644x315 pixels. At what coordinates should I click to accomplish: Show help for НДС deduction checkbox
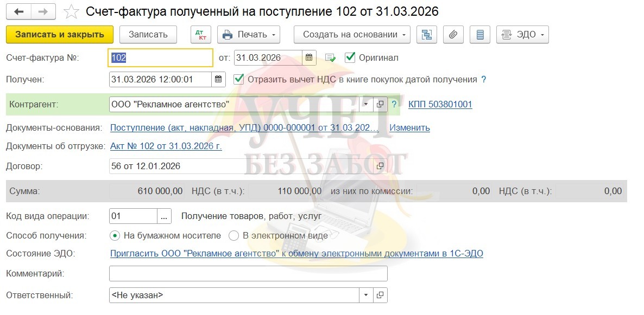coord(483,80)
